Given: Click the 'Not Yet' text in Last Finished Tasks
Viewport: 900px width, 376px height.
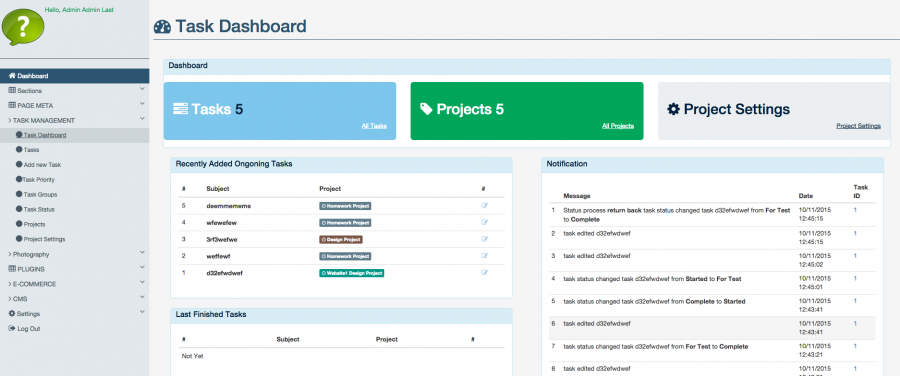Looking at the screenshot, I should [x=192, y=356].
